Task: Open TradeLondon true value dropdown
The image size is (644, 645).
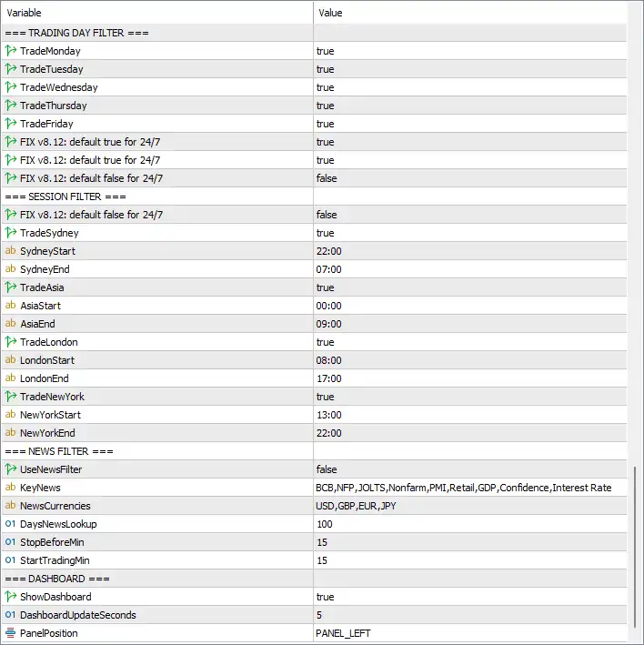Action: [x=470, y=342]
